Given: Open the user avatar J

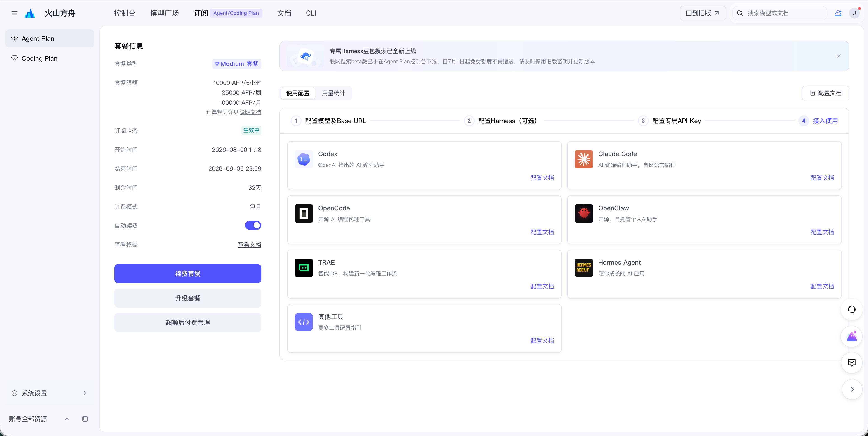Looking at the screenshot, I should pyautogui.click(x=854, y=13).
